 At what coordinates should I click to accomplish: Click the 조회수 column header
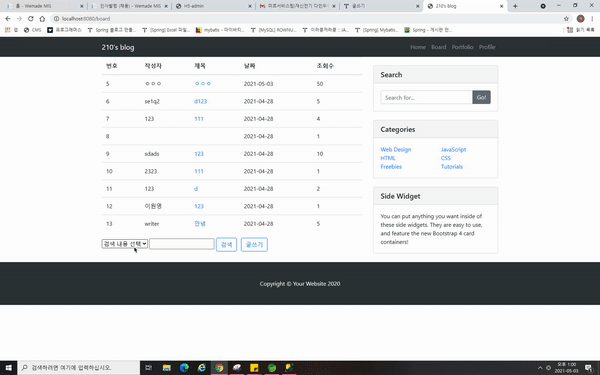pos(325,66)
